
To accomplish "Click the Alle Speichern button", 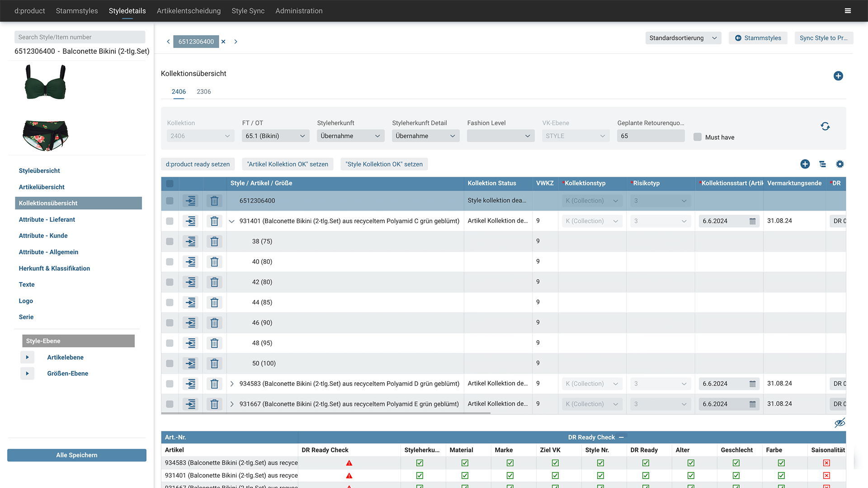I will (x=77, y=455).
